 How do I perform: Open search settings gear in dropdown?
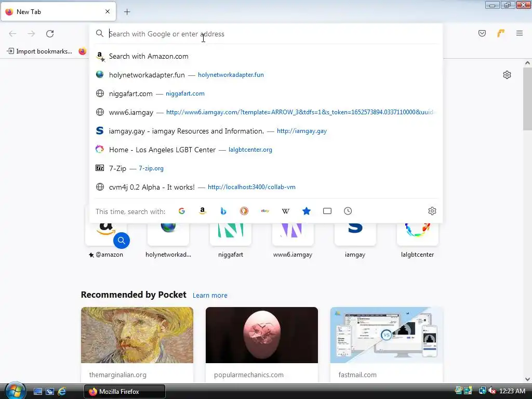(x=432, y=211)
